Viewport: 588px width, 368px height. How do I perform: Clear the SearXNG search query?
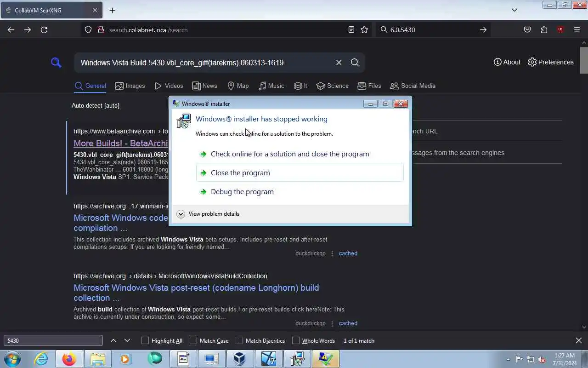click(x=339, y=63)
